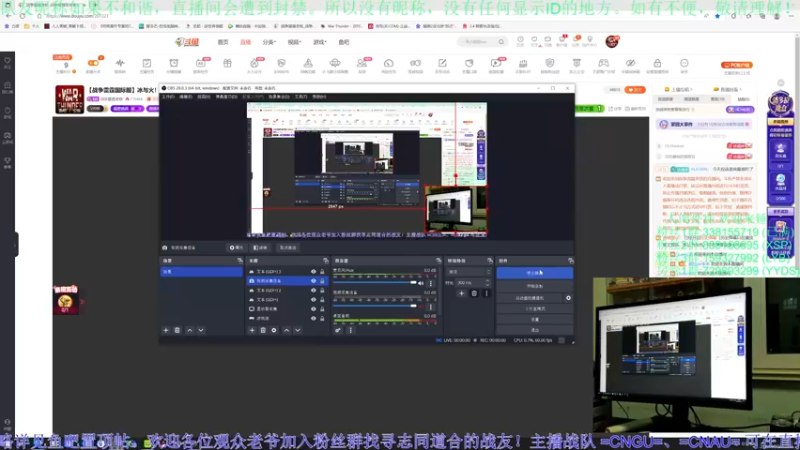Switch to the 直播 tab on Douyu
Image resolution: width=800 pixels, height=450 pixels.
245,42
